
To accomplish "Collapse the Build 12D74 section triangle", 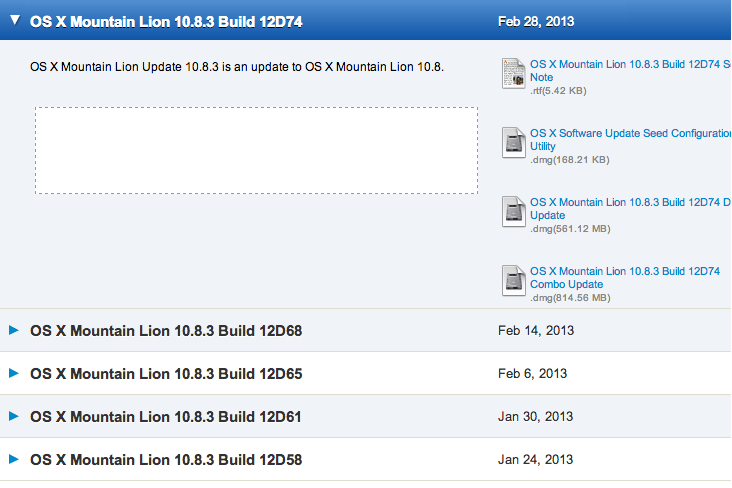I will [15, 20].
